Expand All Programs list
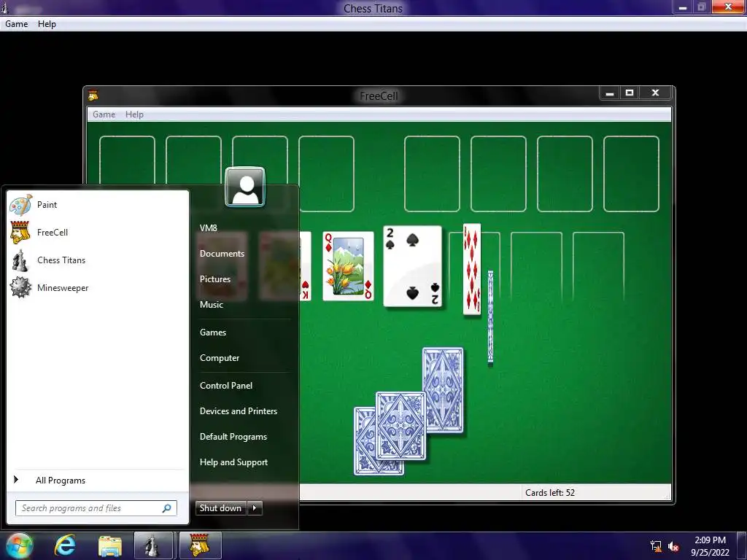The image size is (747, 560). (x=60, y=480)
